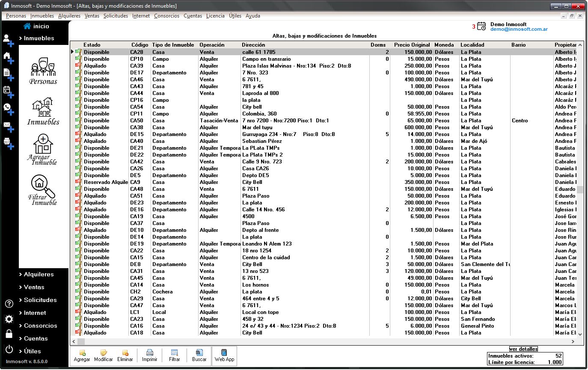Expand the Consorcios sidebar section

point(38,326)
